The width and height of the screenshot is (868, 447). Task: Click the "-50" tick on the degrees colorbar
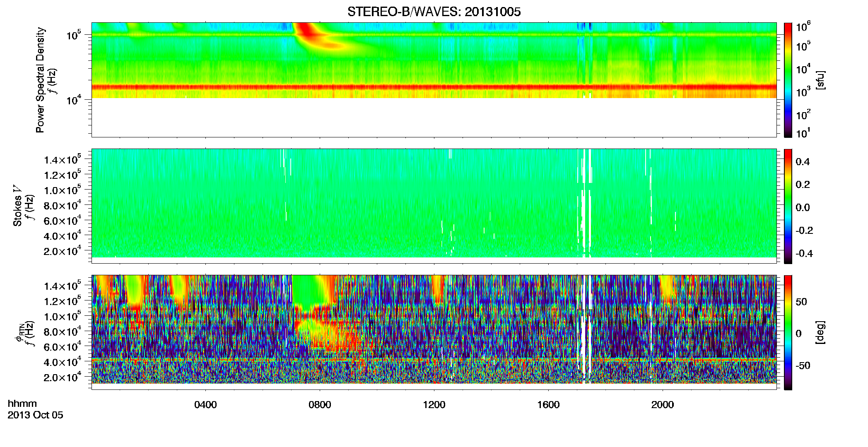(x=803, y=365)
